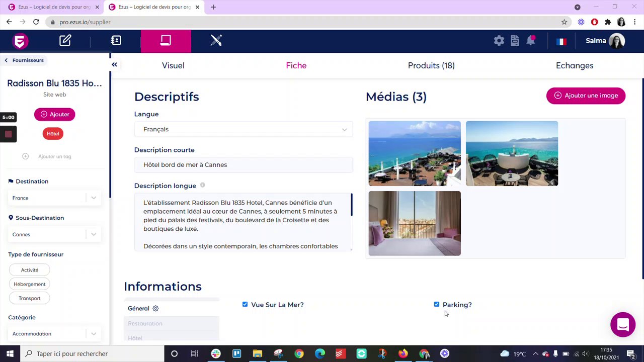644x362 pixels.
Task: Open Salma's profile avatar
Action: pos(616,41)
